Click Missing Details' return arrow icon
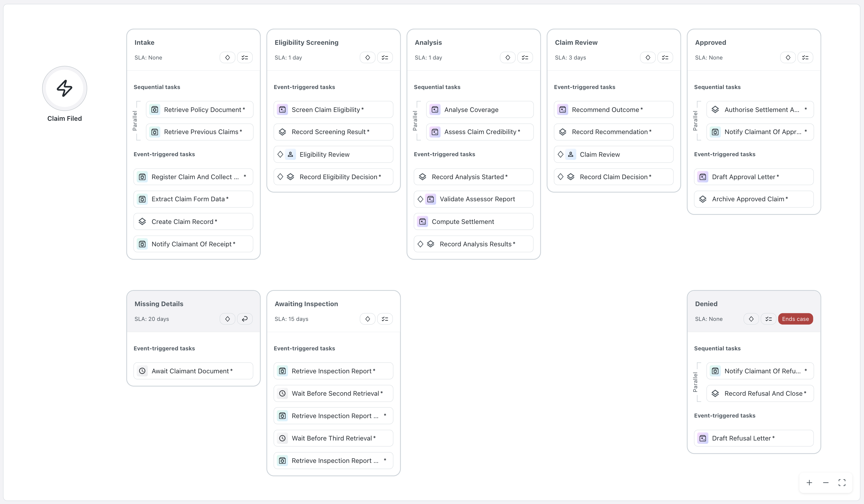Screen dimensions: 864x504 click(x=245, y=319)
